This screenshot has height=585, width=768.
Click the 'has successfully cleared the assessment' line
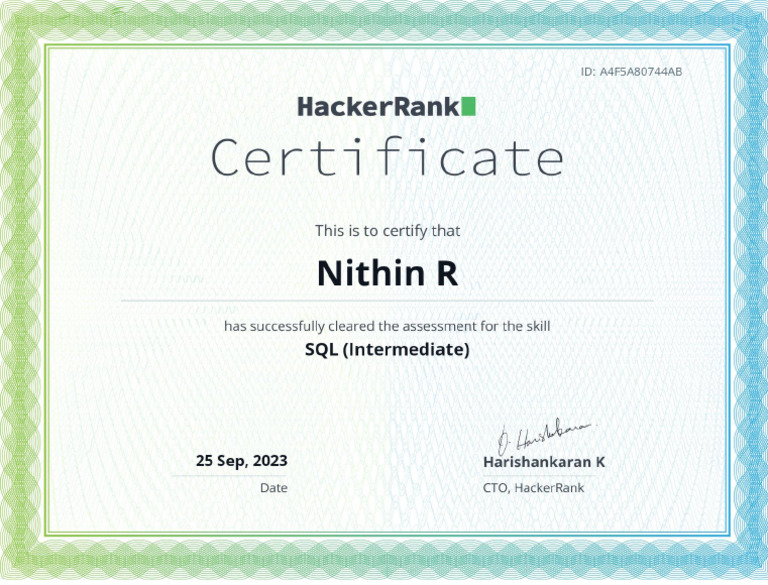click(387, 326)
